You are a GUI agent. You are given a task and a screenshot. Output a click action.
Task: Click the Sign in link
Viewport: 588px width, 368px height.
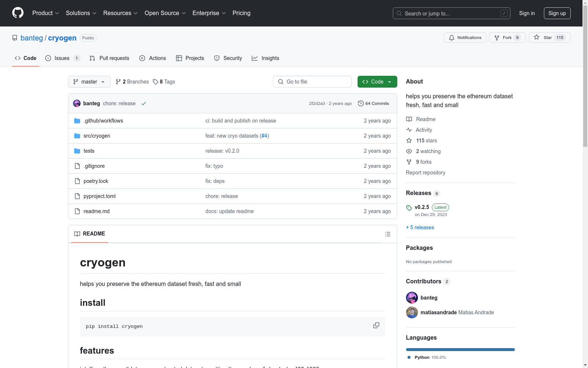(x=527, y=13)
